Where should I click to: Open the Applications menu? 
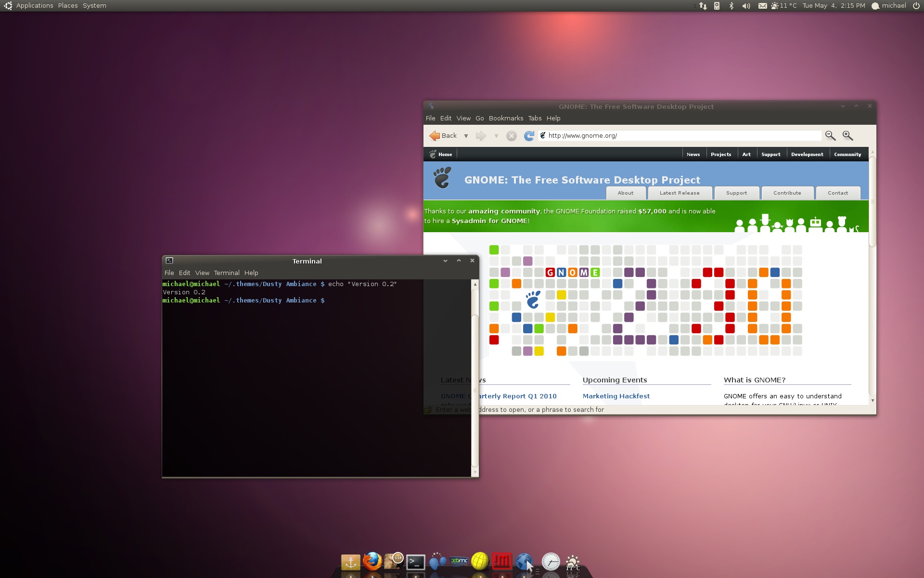35,6
